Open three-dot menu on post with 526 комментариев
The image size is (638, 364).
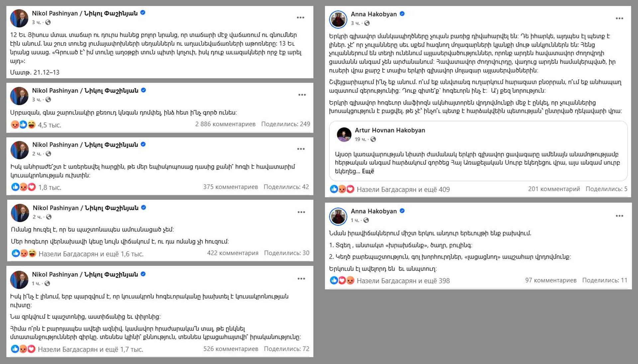click(x=301, y=279)
